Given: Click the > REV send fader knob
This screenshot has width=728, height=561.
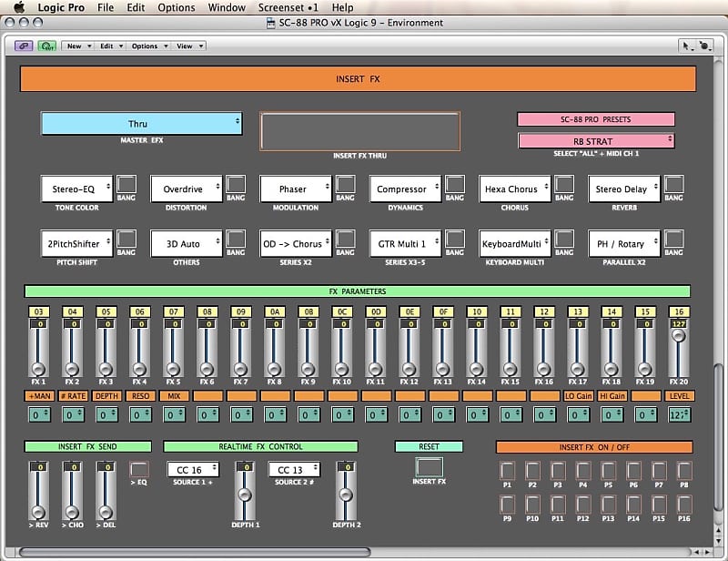Looking at the screenshot, I should (38, 512).
